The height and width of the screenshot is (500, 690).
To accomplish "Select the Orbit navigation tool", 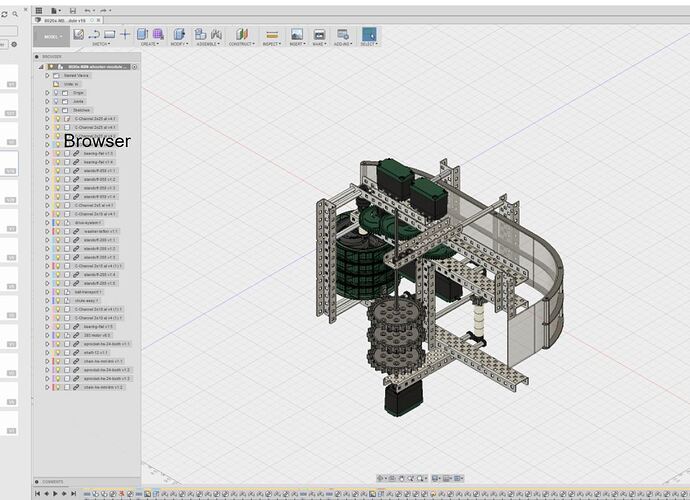I will 381,478.
